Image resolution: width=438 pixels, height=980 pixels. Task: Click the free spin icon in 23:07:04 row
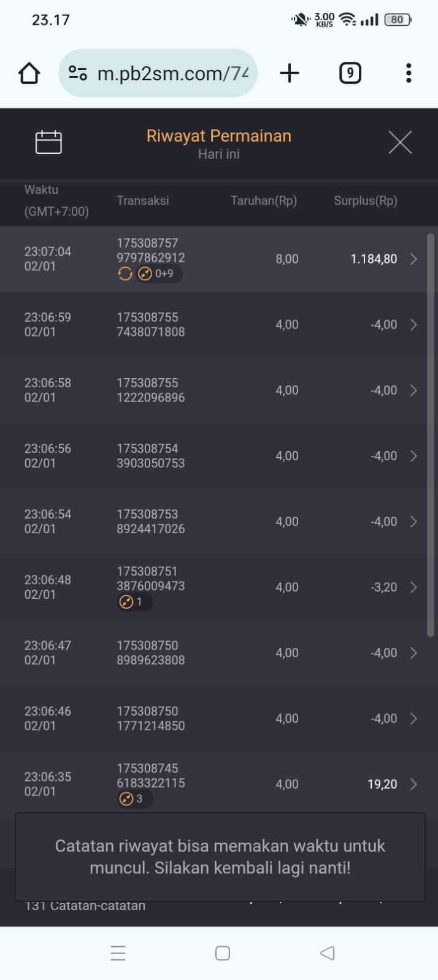click(125, 274)
